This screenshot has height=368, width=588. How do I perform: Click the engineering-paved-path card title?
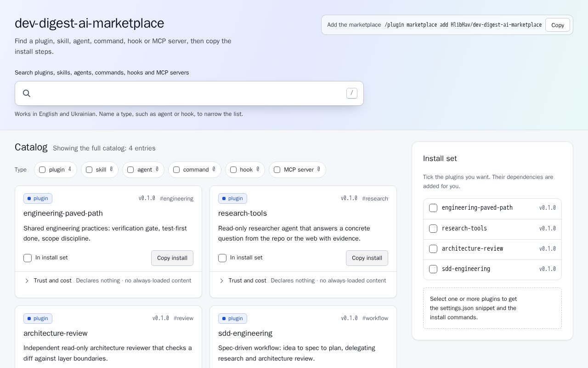pyautogui.click(x=63, y=213)
